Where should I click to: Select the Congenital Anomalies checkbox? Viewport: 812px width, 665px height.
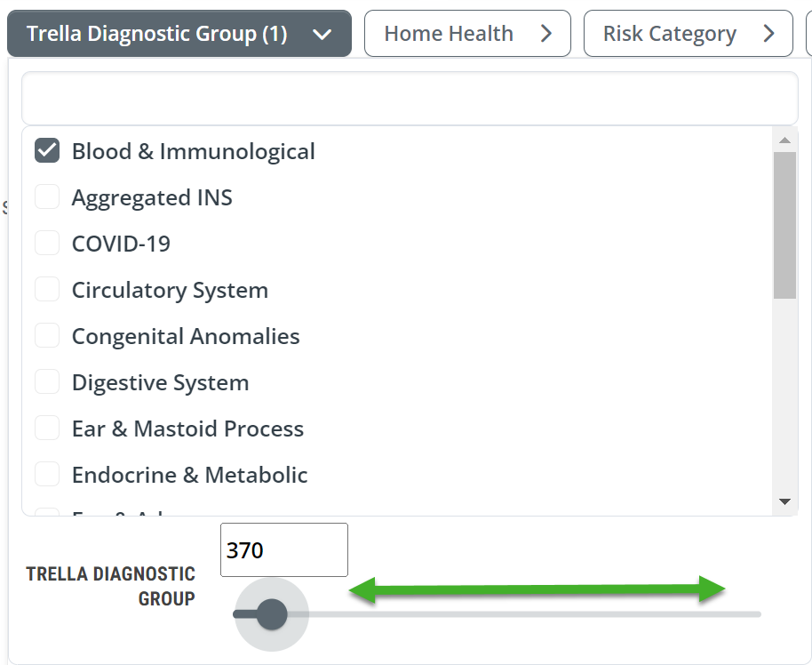coord(47,335)
